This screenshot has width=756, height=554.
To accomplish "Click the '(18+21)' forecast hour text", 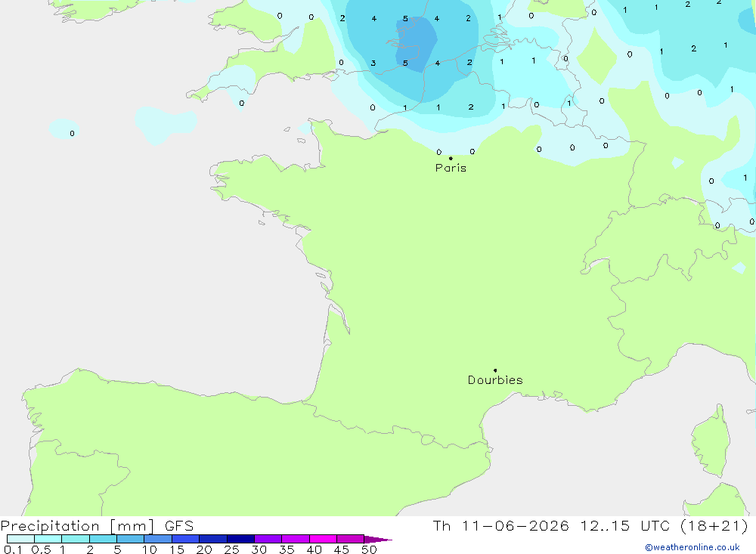I will 714,526.
